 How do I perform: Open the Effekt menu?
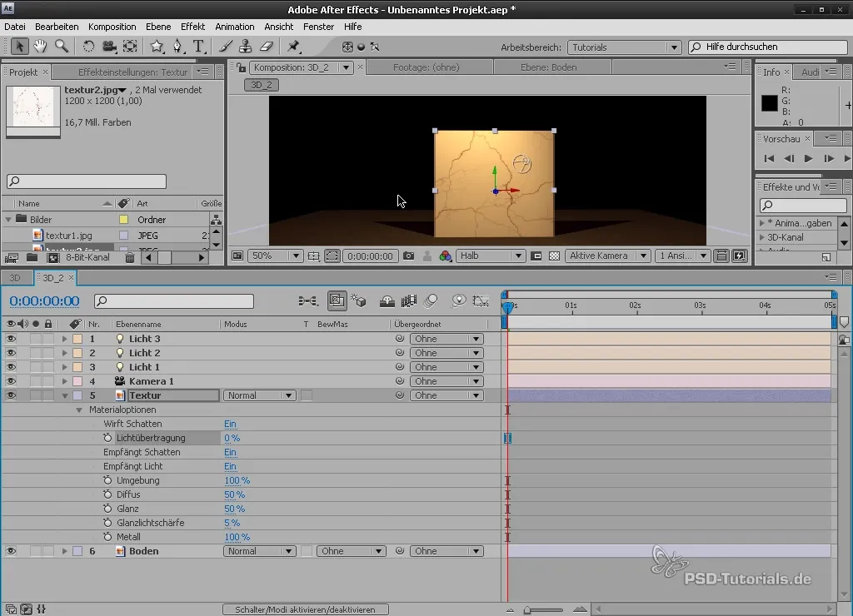pyautogui.click(x=192, y=27)
